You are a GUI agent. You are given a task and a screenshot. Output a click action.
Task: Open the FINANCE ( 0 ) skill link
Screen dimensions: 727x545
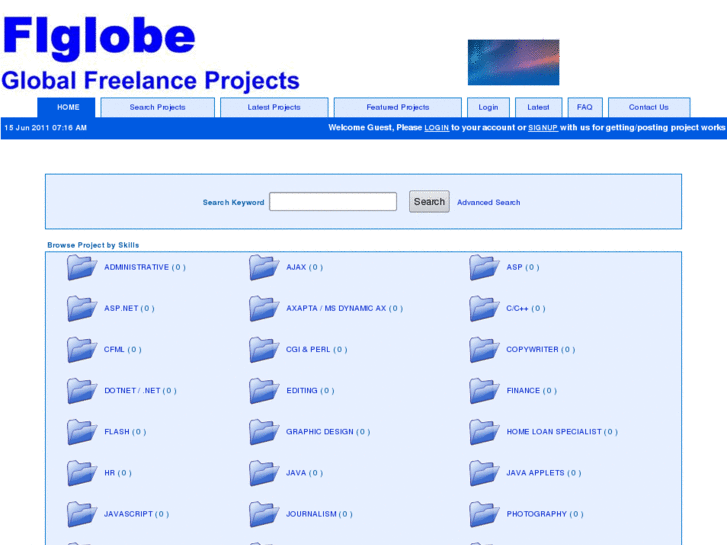pos(532,391)
